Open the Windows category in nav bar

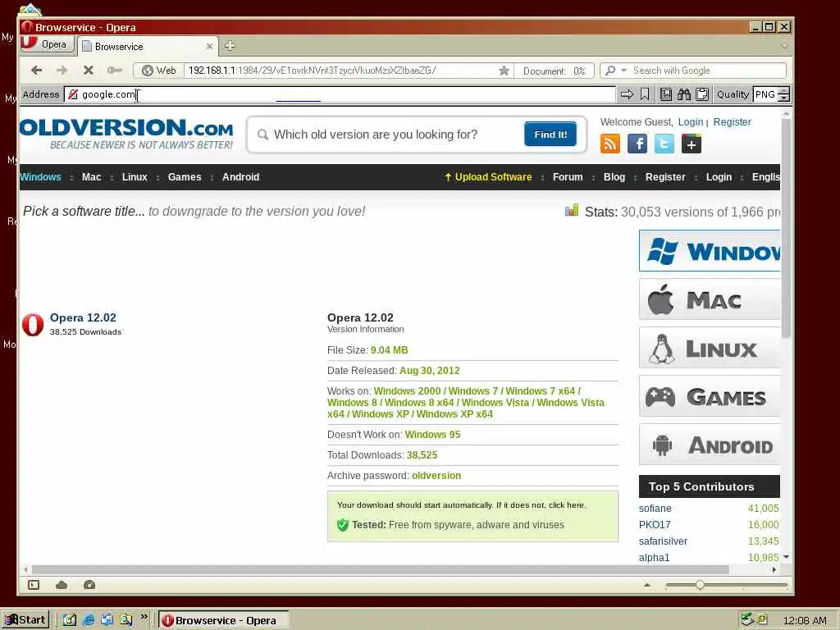[x=40, y=177]
